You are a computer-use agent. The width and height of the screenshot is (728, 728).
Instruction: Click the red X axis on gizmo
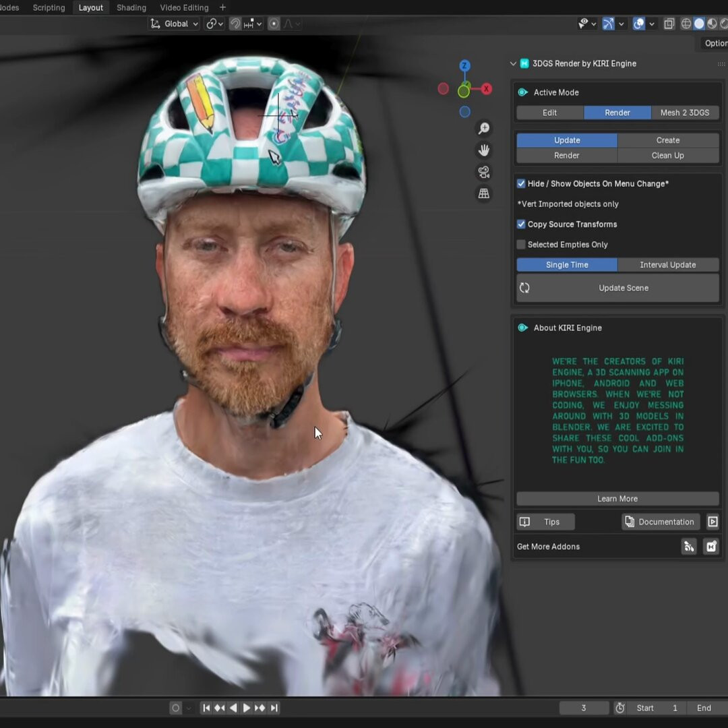tap(486, 89)
